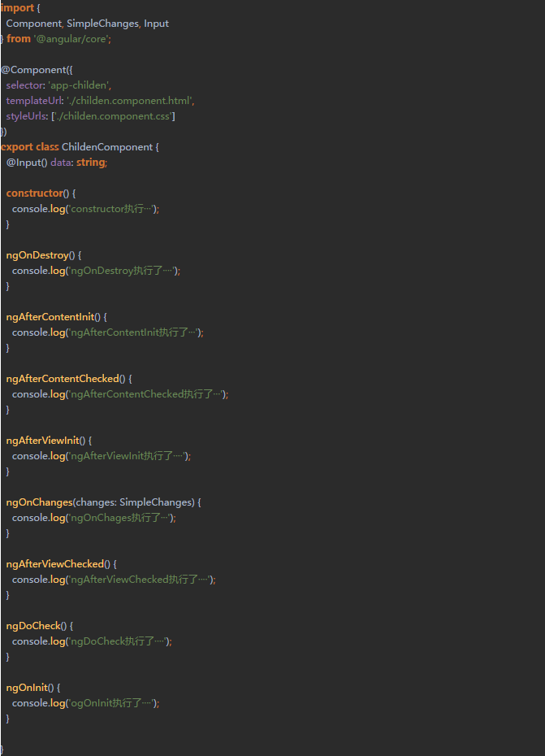Click the 'ngAfterViewInit执行了····' log string
Screen dimensions: 545x756
pyautogui.click(x=128, y=455)
